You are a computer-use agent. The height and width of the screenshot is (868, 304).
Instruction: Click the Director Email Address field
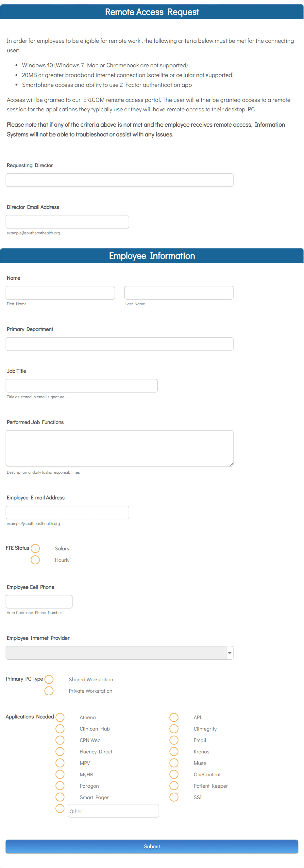(x=67, y=222)
